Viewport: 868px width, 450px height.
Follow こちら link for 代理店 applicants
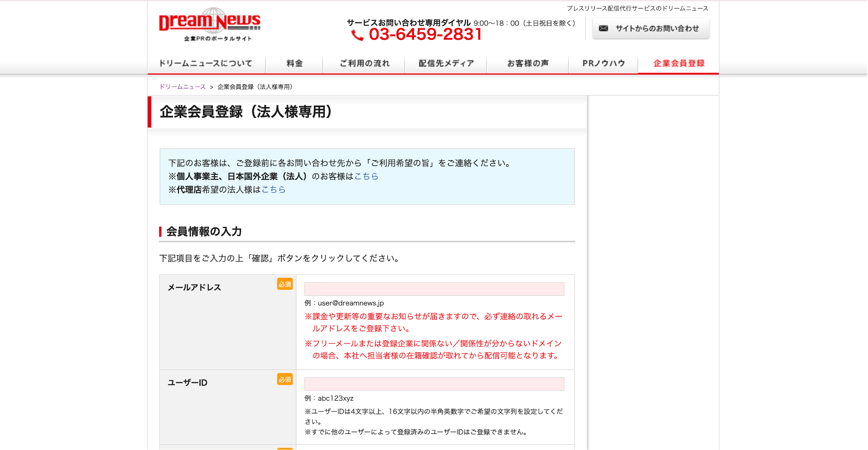(x=274, y=190)
